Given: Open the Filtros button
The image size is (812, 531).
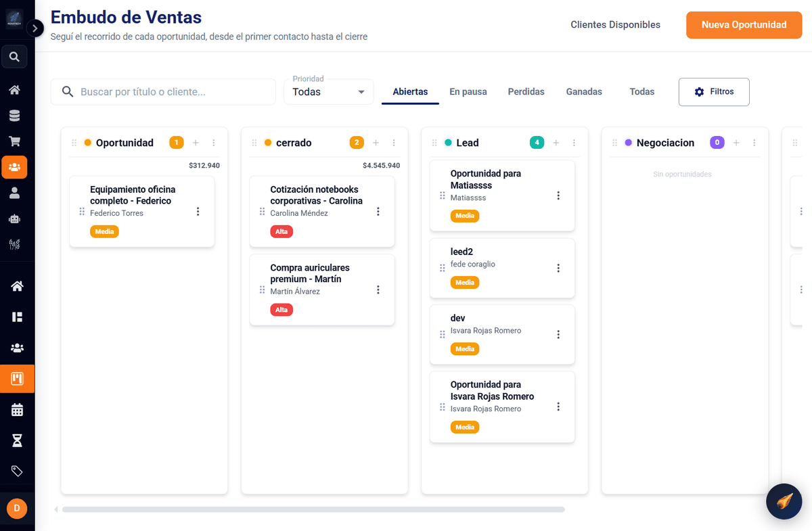Looking at the screenshot, I should pyautogui.click(x=714, y=92).
